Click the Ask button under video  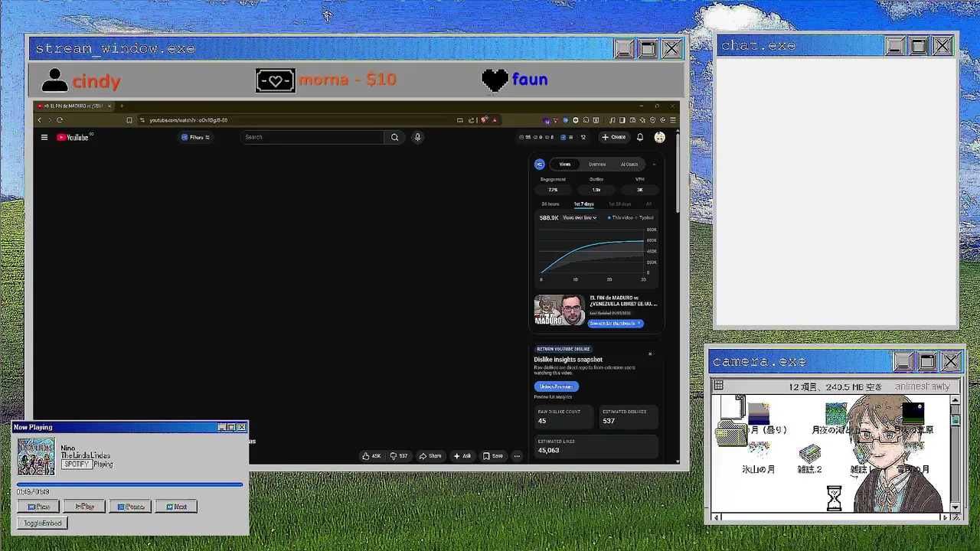coord(462,455)
